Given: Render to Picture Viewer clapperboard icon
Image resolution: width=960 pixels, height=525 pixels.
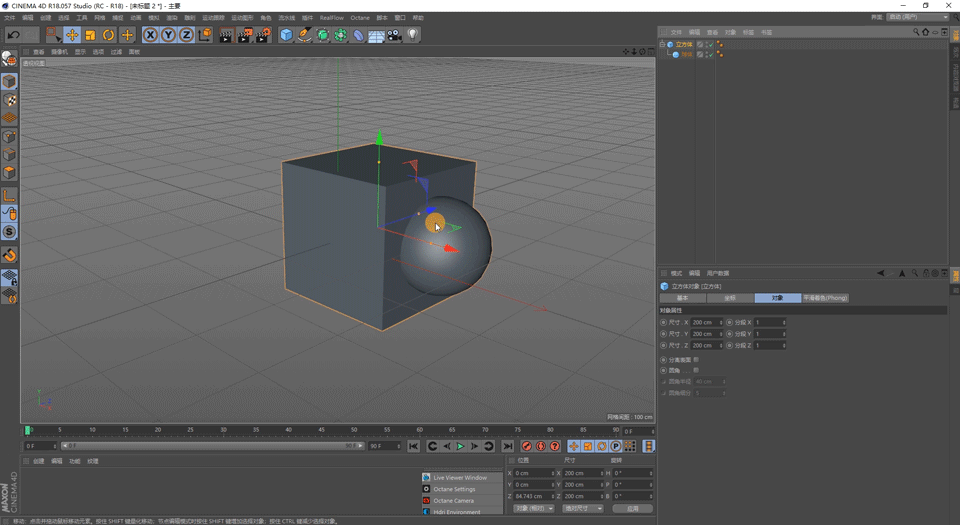Looking at the screenshot, I should tap(244, 35).
